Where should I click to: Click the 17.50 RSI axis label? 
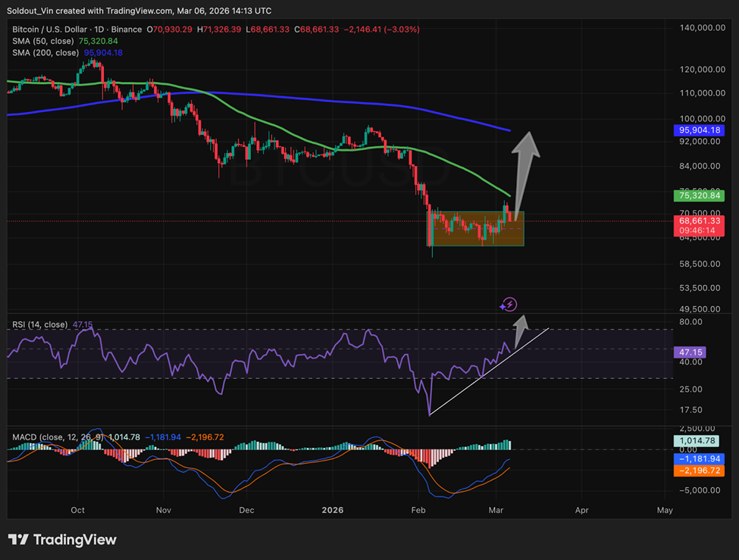(x=691, y=410)
